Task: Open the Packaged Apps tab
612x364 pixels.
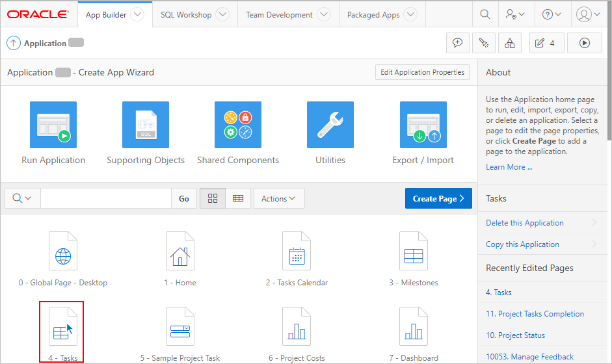Action: [373, 15]
